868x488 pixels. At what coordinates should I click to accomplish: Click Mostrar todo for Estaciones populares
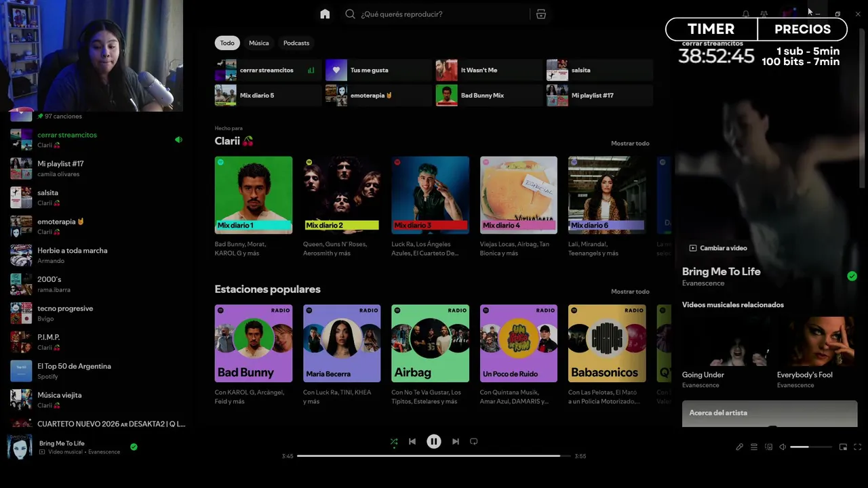630,291
